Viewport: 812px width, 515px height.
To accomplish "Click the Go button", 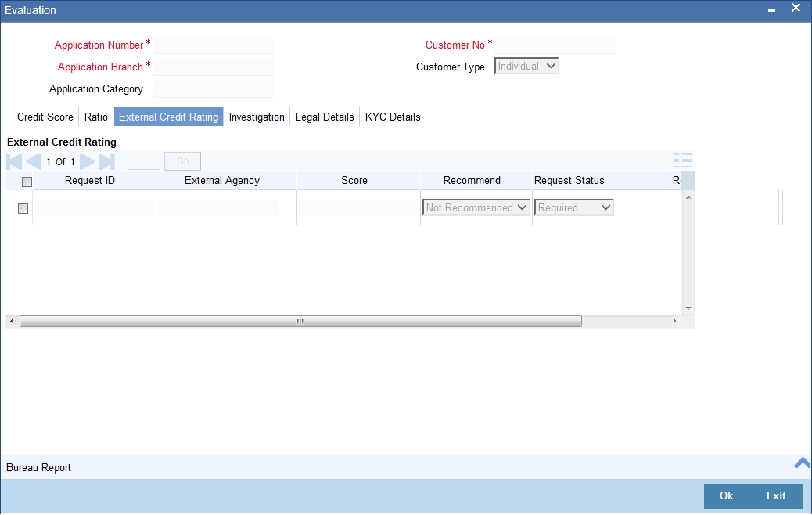I will click(x=183, y=161).
